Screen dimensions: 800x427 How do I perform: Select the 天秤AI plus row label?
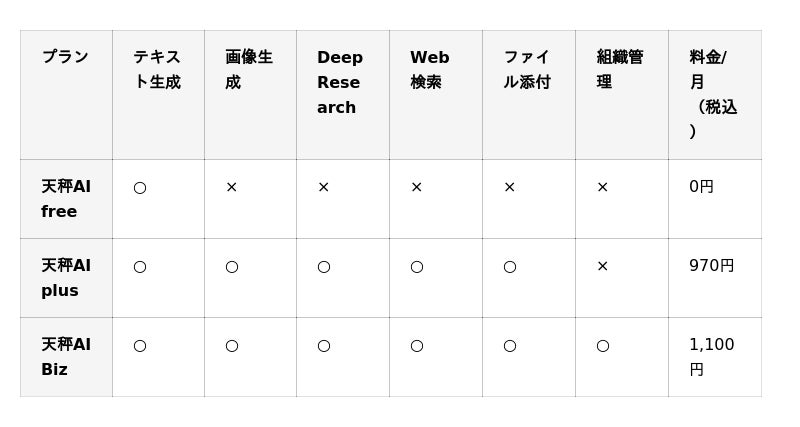click(x=66, y=278)
